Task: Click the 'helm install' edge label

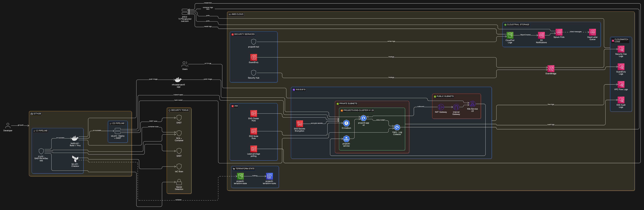Action: pos(178,100)
